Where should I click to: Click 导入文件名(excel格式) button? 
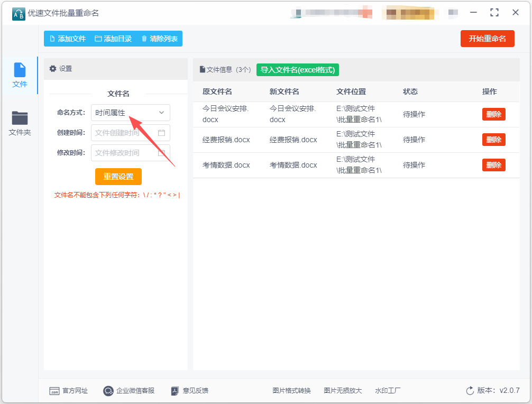(x=298, y=70)
